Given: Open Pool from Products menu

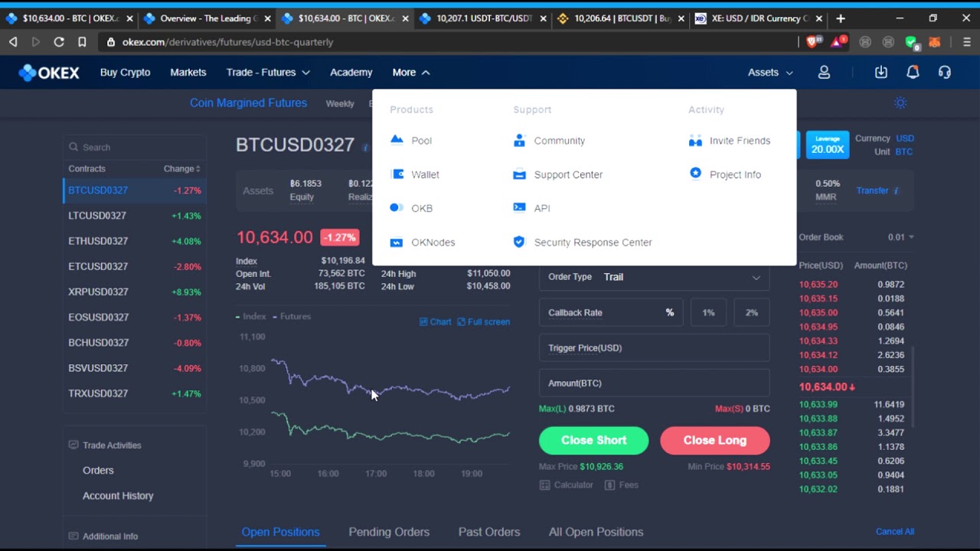Looking at the screenshot, I should (411, 141).
